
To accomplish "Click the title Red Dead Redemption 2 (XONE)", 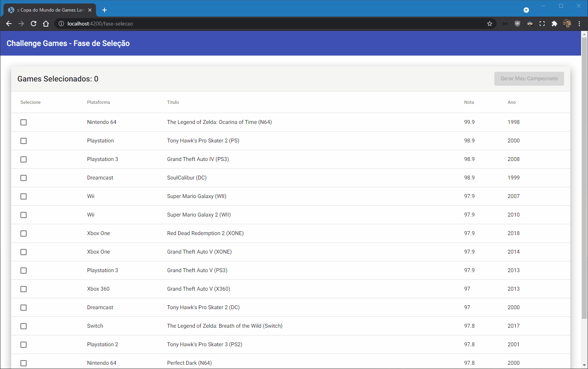I will tap(205, 233).
